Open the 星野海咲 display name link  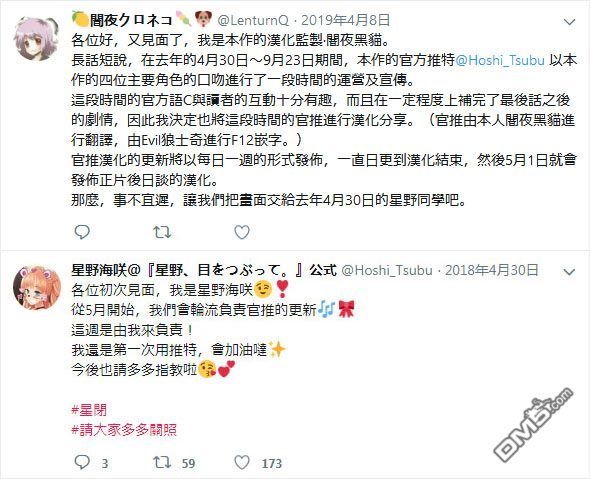coord(204,270)
